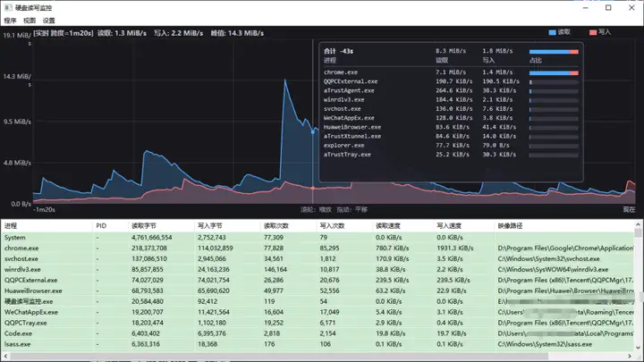Select the winrdlv3.exe row in process table

click(x=318, y=269)
